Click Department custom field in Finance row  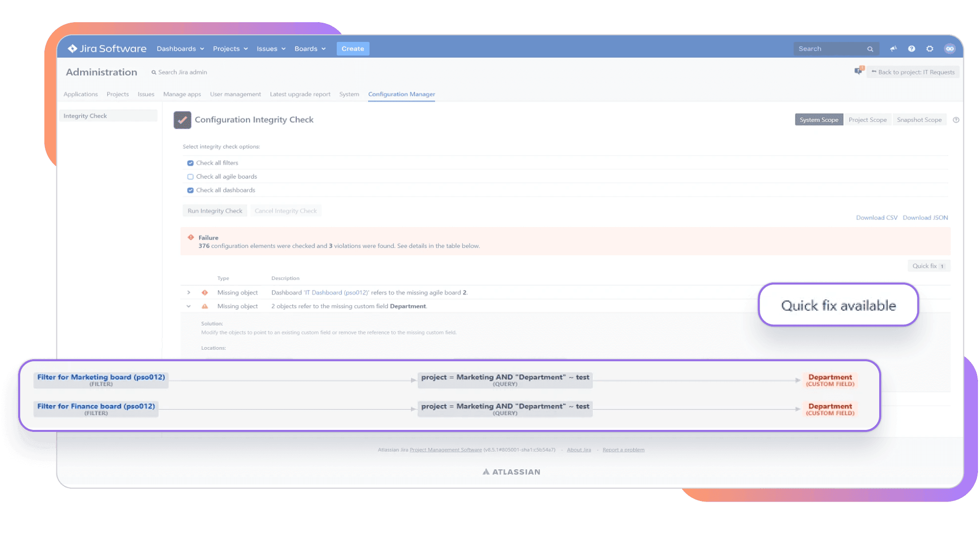830,409
